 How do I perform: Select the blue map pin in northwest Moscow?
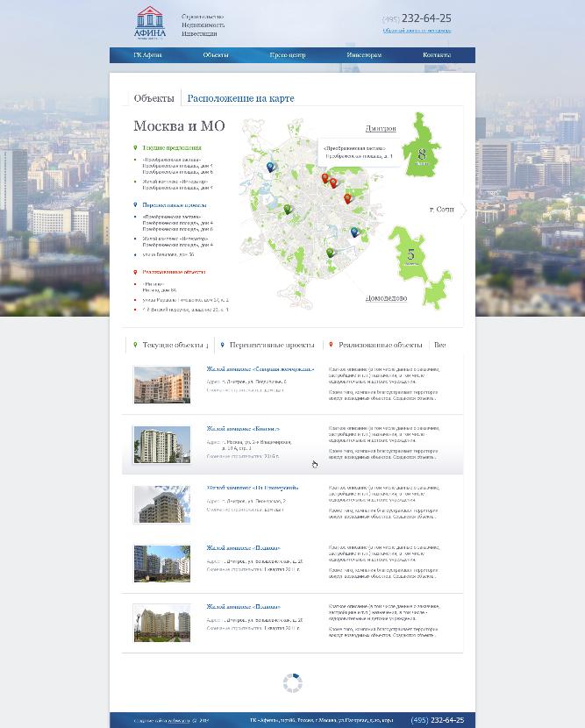(270, 167)
